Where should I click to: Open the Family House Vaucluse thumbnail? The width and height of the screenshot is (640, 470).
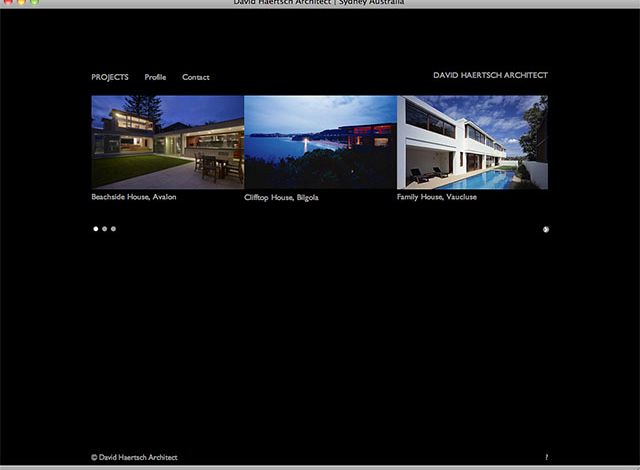[472, 142]
